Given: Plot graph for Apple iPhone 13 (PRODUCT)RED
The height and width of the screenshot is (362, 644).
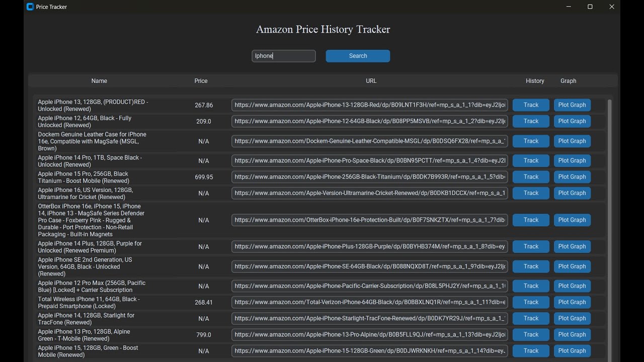Looking at the screenshot, I should tap(572, 105).
